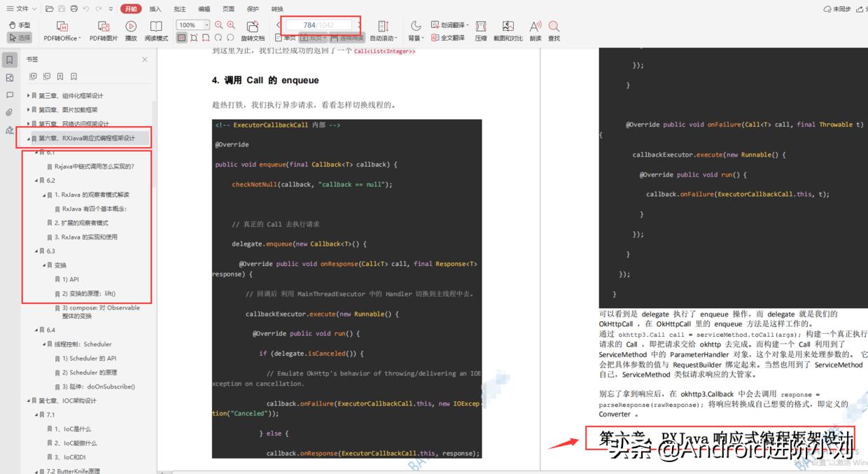Open the 插入 menu tab
Screen dimensions: 868x474
(157, 8)
